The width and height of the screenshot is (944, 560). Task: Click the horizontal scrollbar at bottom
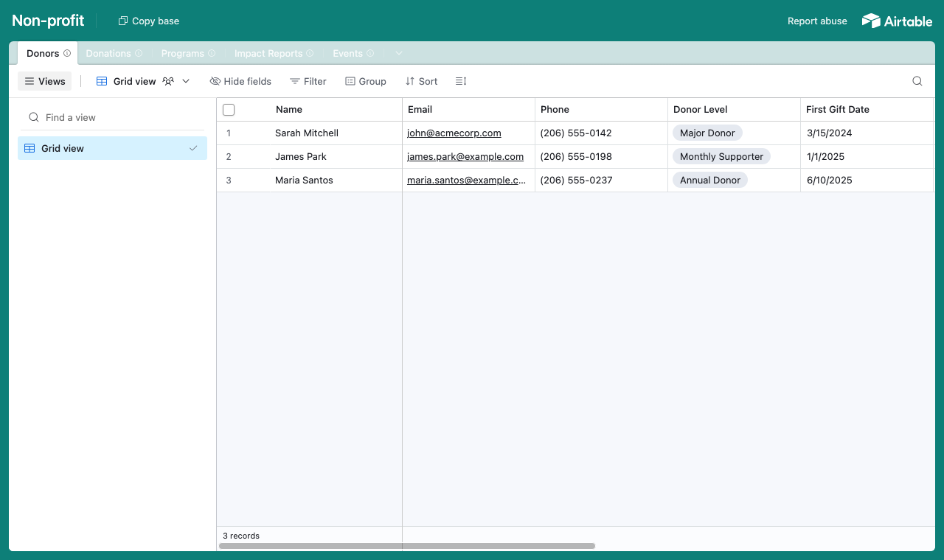pyautogui.click(x=407, y=546)
